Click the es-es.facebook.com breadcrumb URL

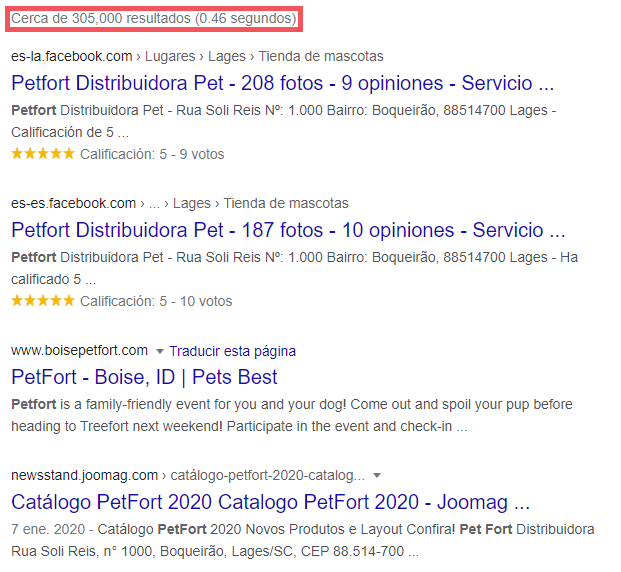coord(180,203)
